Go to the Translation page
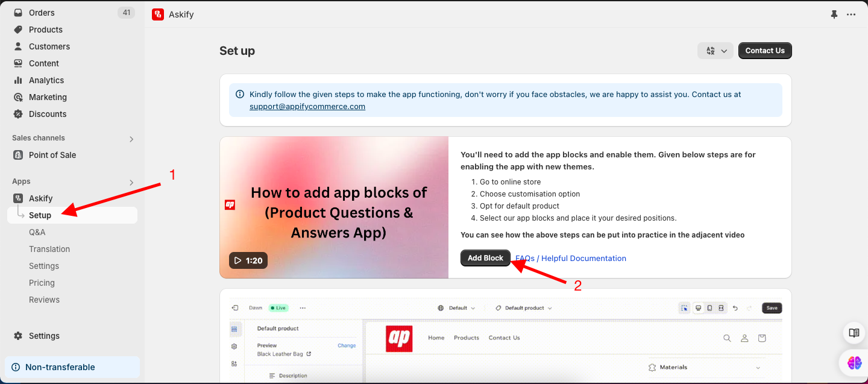The width and height of the screenshot is (868, 384). [x=49, y=249]
